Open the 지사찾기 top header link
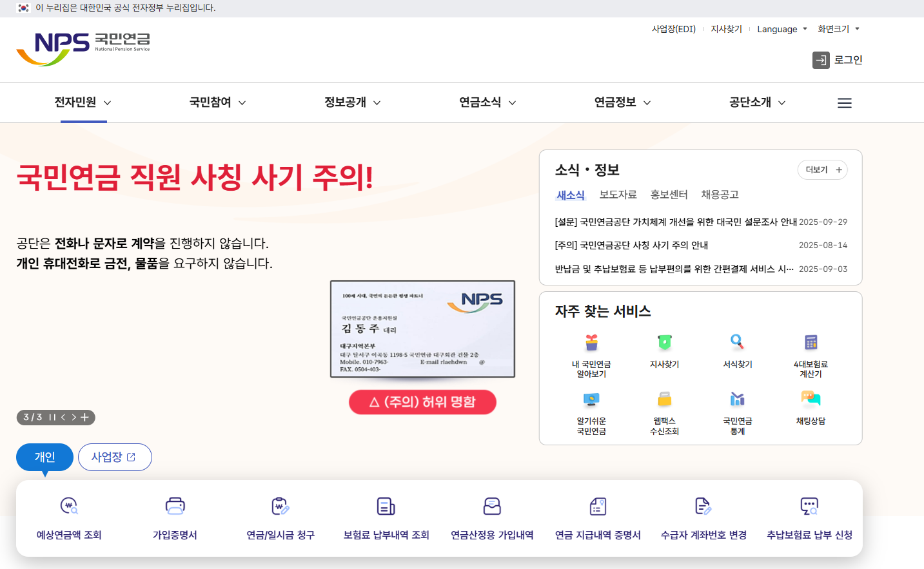Image resolution: width=924 pixels, height=569 pixels. (x=726, y=29)
